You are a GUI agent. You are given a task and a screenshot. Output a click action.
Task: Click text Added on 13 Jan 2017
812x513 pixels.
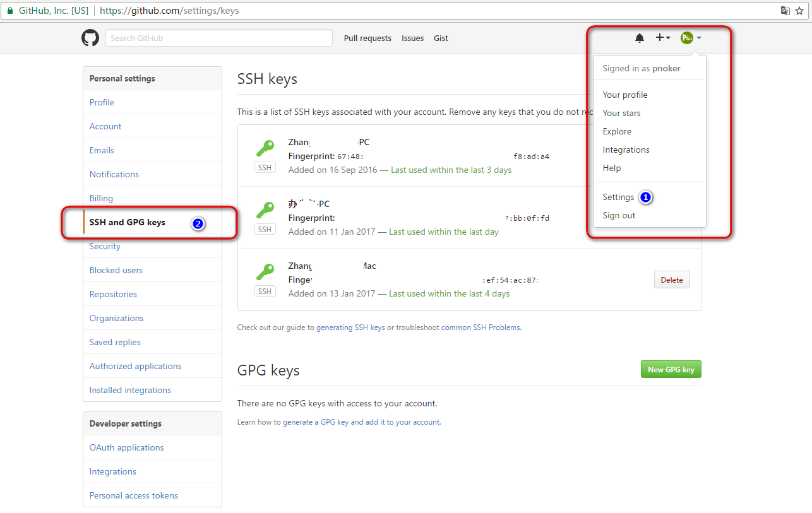click(331, 294)
